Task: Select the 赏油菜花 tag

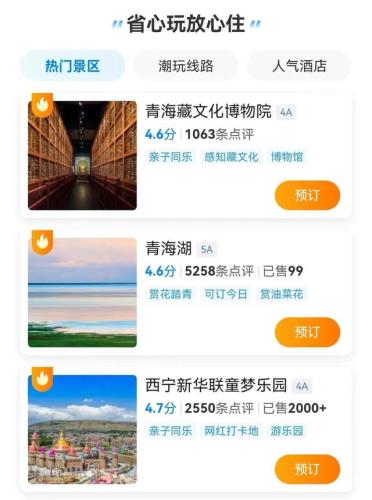Action: (x=281, y=294)
